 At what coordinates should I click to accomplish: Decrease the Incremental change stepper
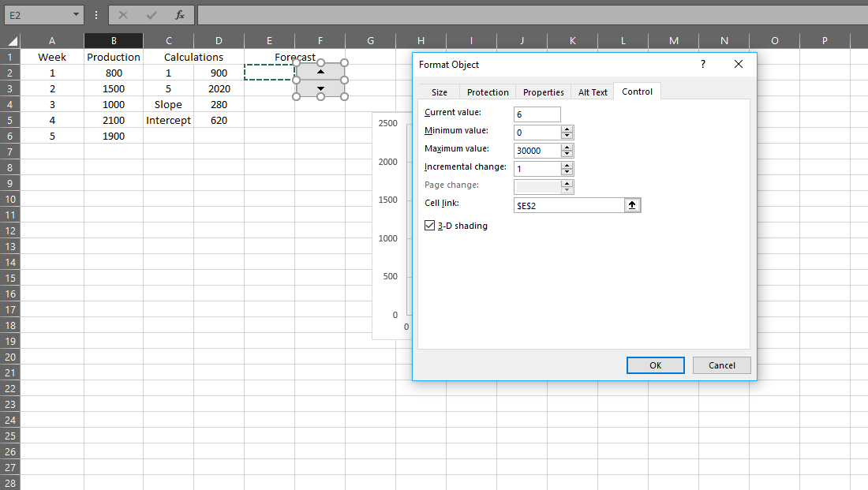tap(567, 172)
